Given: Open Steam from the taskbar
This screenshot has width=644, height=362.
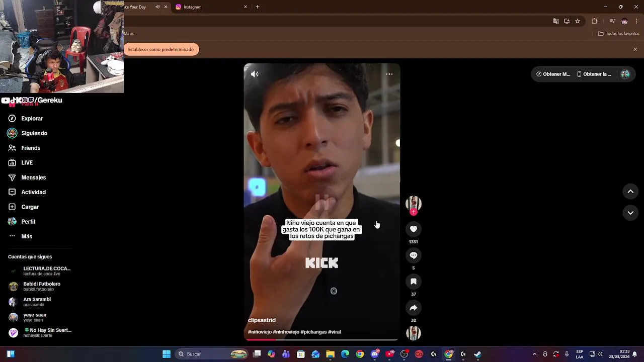Looking at the screenshot, I should click(x=478, y=354).
